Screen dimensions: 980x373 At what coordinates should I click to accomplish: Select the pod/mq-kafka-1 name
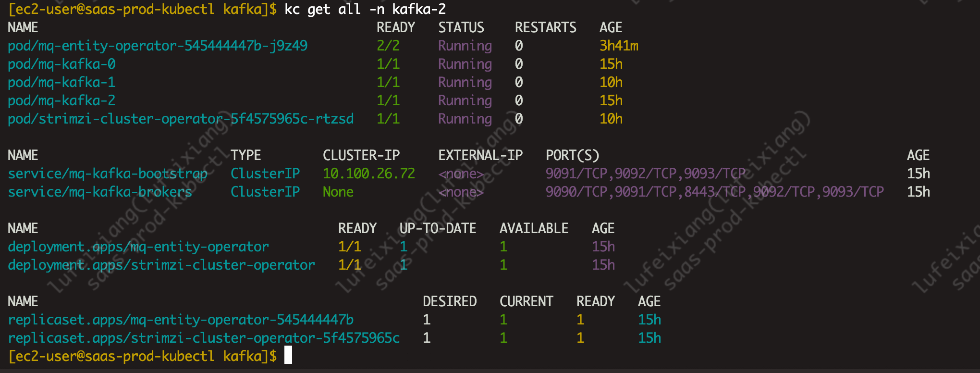[61, 82]
